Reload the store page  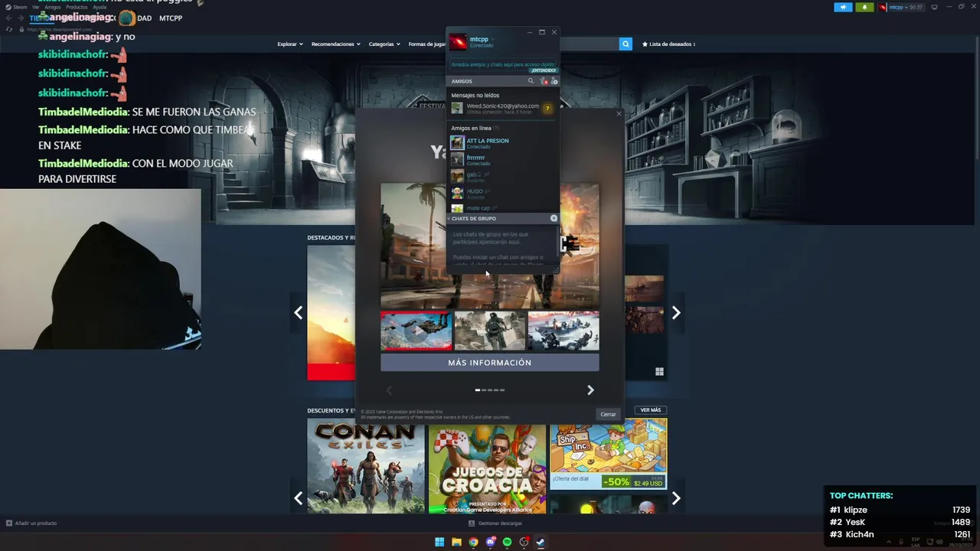point(9,29)
